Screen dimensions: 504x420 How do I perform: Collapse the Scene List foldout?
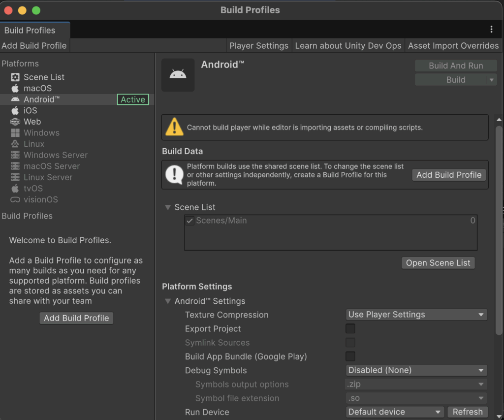click(168, 207)
